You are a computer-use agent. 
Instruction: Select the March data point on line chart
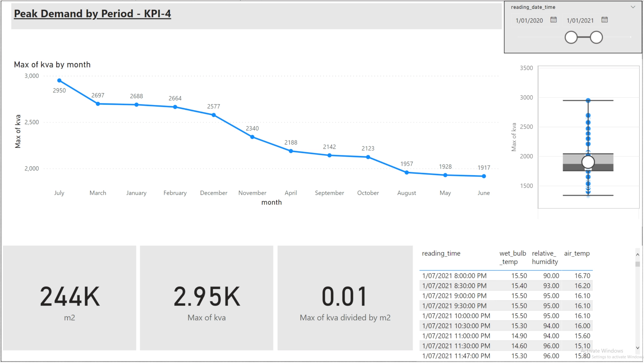click(98, 104)
